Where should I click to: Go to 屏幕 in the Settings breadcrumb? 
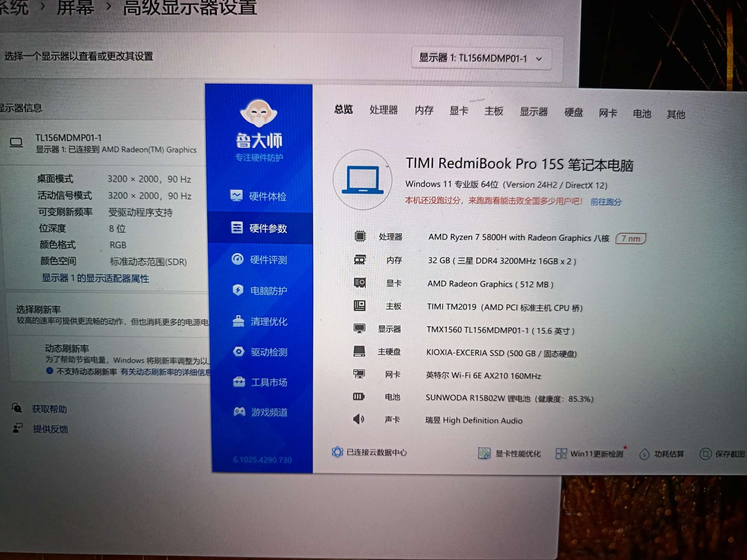click(75, 7)
